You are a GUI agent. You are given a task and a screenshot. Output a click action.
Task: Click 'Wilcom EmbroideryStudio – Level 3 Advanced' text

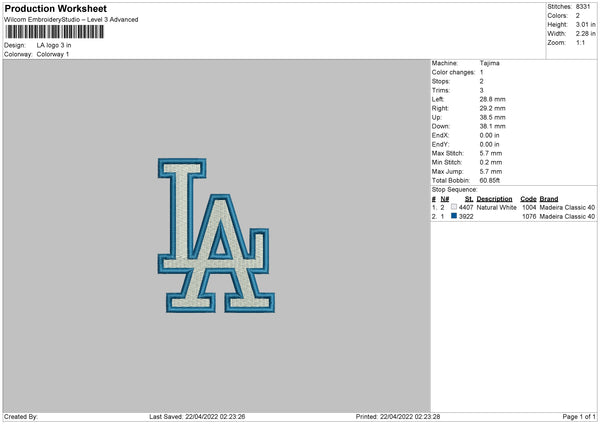pos(71,20)
